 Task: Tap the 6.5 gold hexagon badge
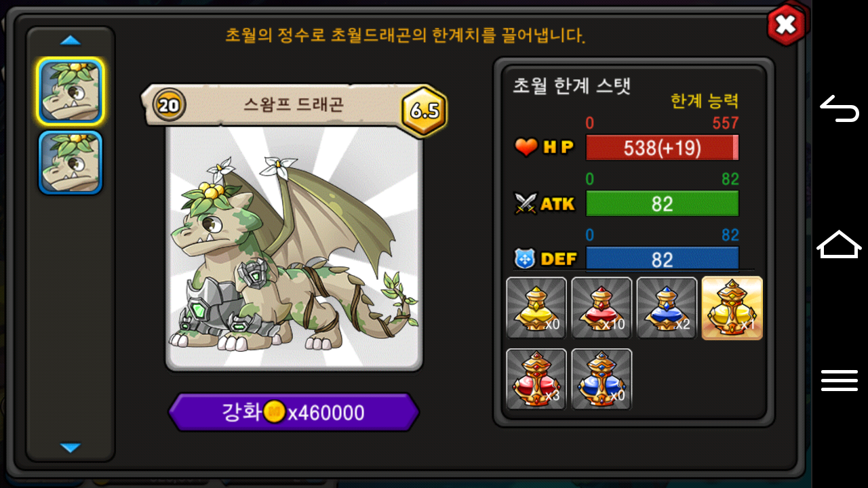tap(425, 110)
